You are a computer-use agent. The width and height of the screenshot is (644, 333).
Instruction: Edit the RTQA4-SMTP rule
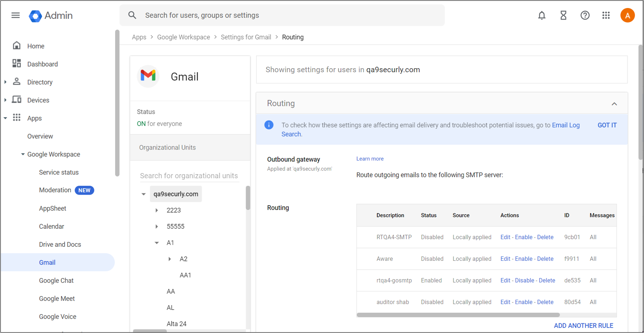pos(505,237)
